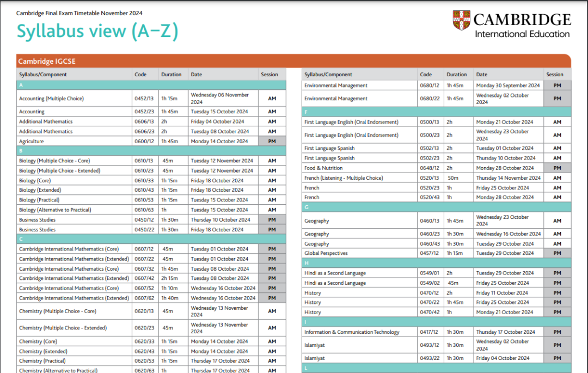Select the letter B section divider

(x=151, y=151)
